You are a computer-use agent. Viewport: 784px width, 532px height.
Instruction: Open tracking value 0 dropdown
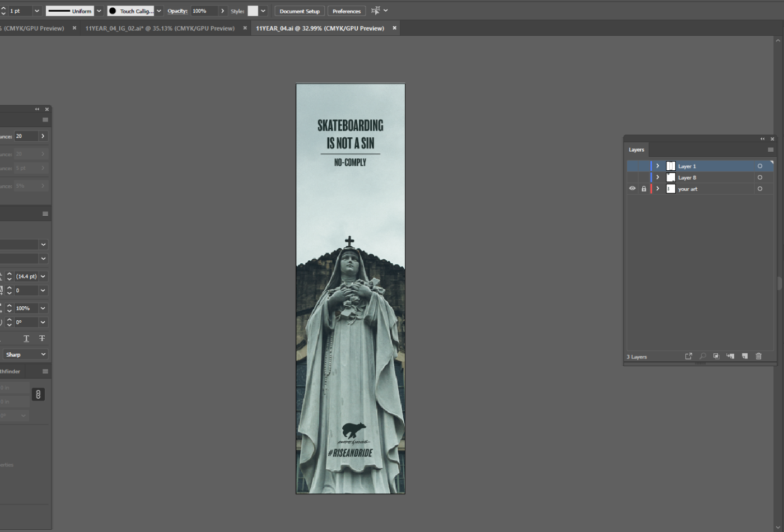pos(43,291)
